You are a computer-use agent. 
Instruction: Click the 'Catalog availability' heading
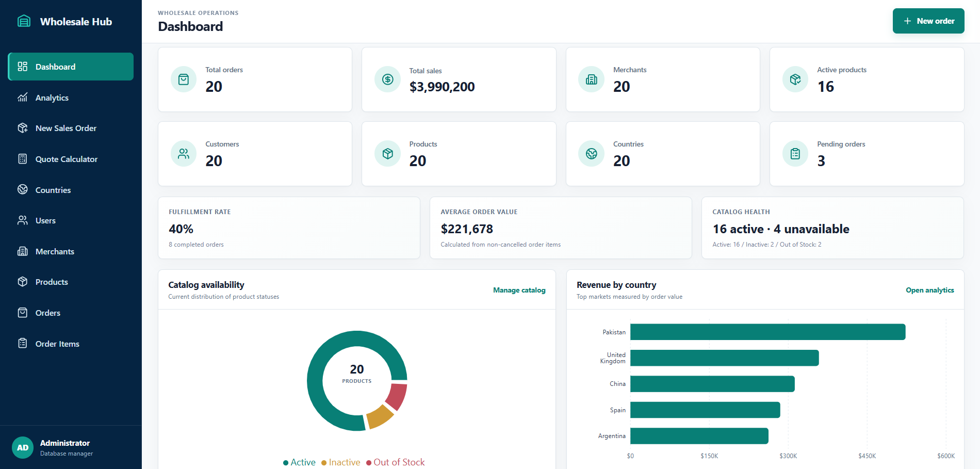pyautogui.click(x=206, y=285)
